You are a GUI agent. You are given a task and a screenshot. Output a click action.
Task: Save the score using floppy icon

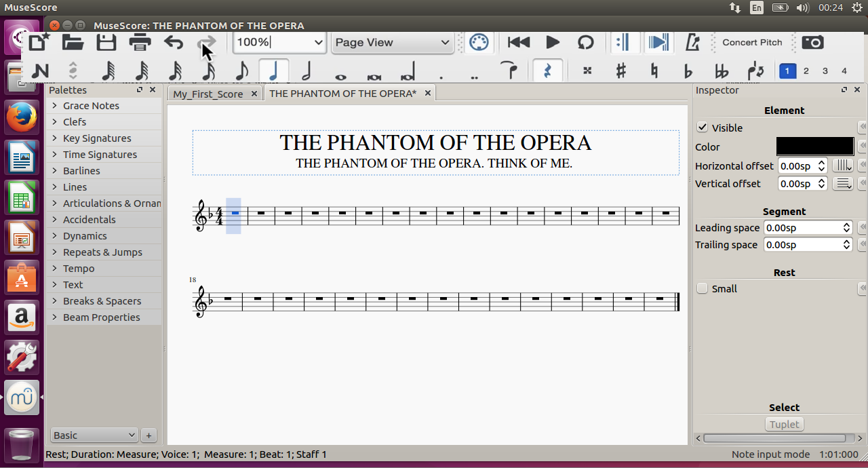coord(106,42)
